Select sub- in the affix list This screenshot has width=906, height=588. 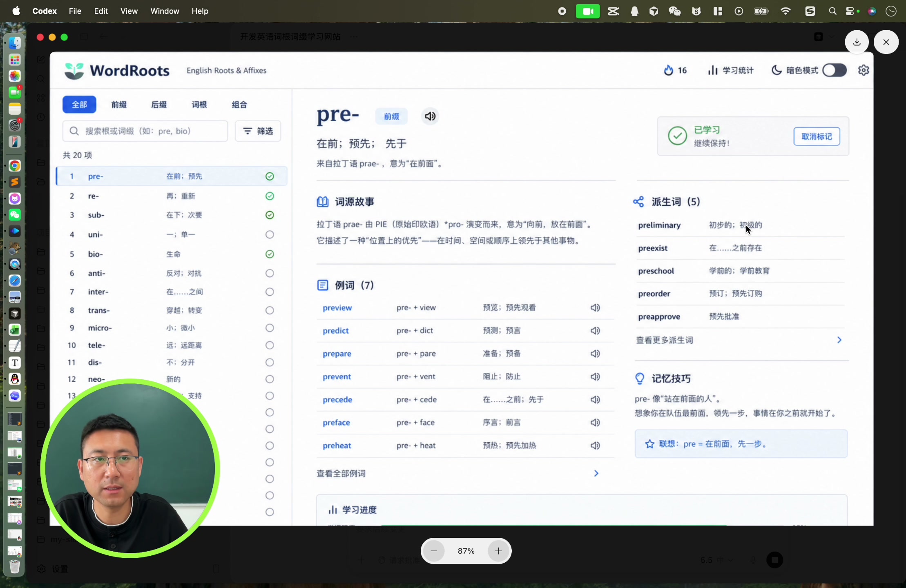coord(172,215)
